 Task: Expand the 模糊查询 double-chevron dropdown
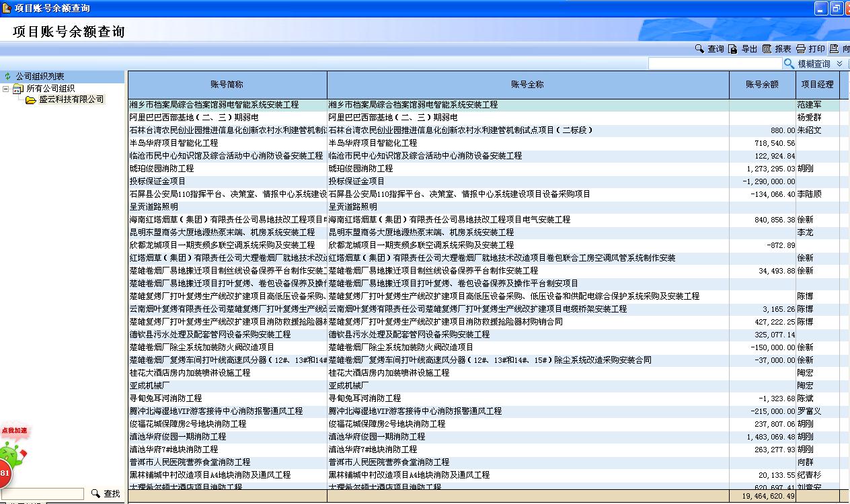point(839,64)
